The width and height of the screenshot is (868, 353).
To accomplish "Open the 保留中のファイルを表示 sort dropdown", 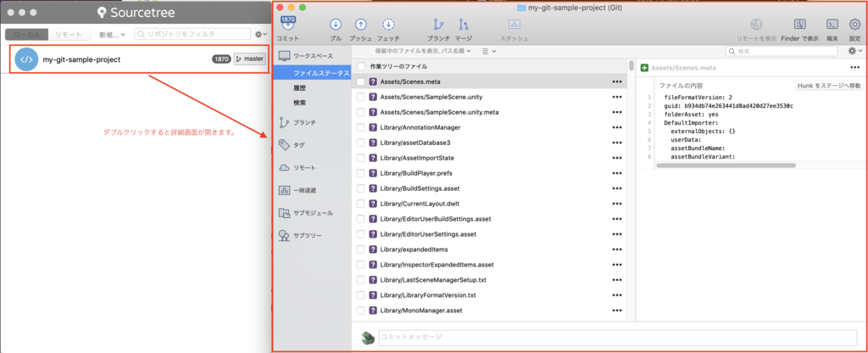I will (423, 51).
